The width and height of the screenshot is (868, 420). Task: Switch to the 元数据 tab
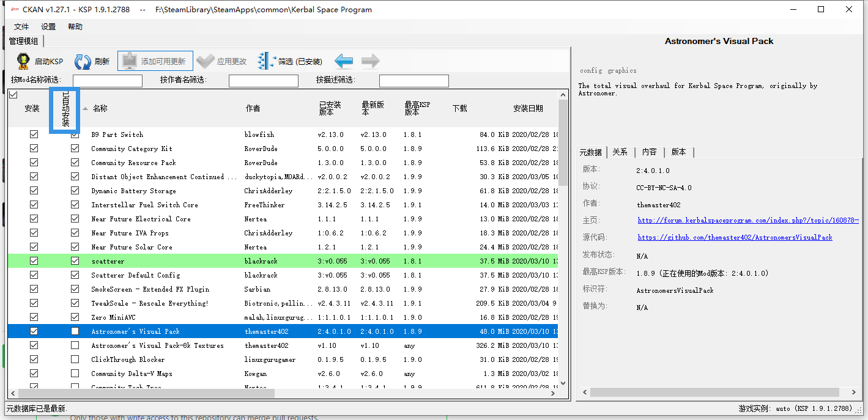coord(591,152)
